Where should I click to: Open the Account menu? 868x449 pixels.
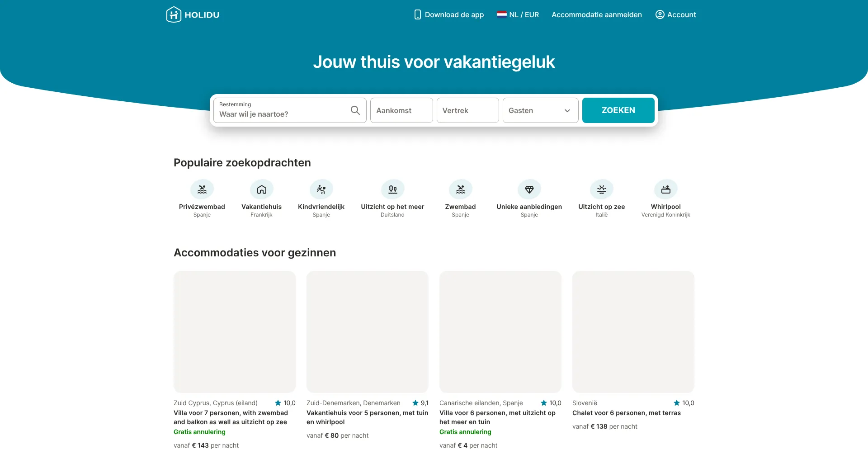coord(676,14)
